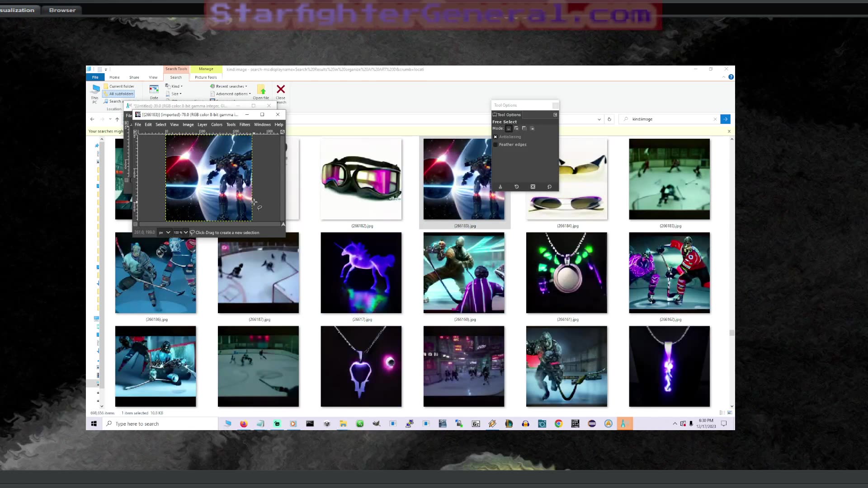Switch to the Picture Tools tab

206,77
